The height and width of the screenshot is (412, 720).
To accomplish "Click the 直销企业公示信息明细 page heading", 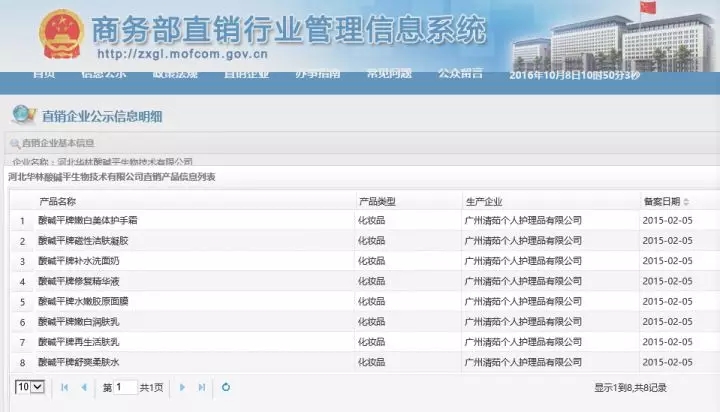I will point(102,116).
